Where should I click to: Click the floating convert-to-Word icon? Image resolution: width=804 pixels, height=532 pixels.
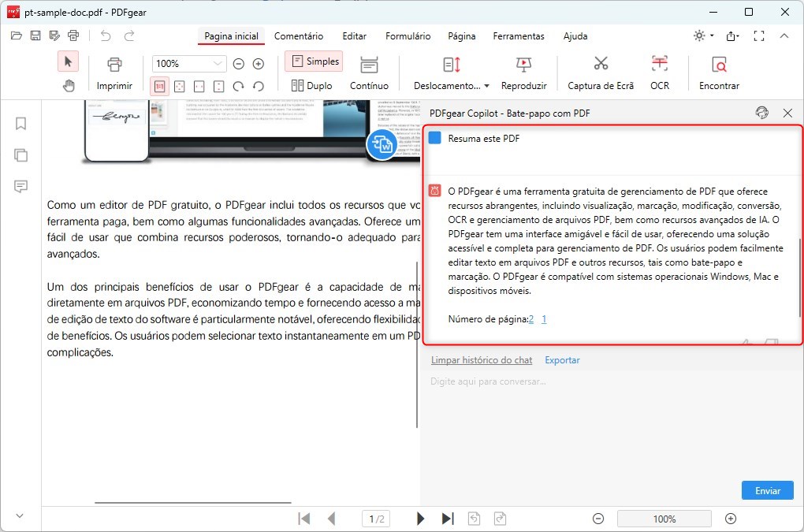[382, 144]
